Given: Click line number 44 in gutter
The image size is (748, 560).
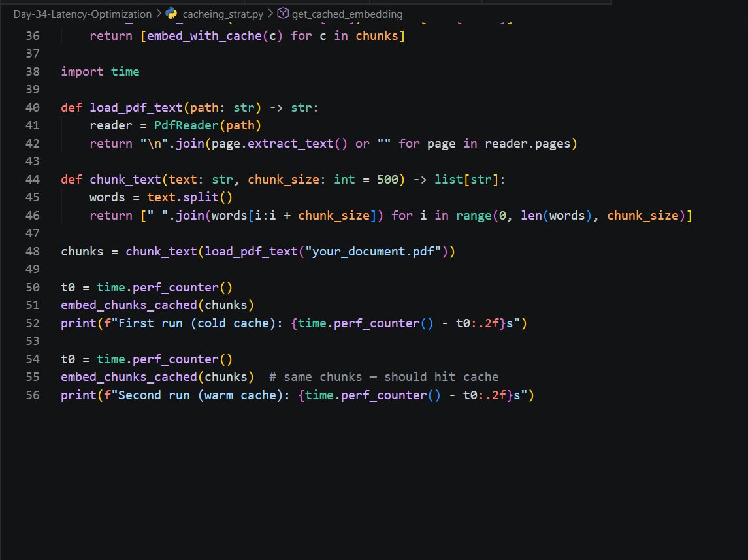Looking at the screenshot, I should [x=33, y=180].
